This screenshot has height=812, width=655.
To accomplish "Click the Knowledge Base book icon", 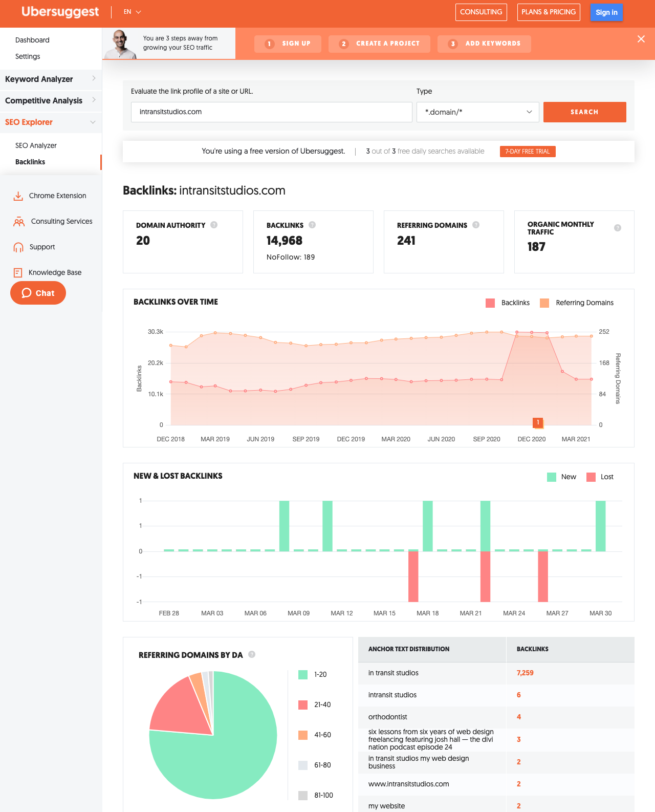I will click(x=18, y=272).
